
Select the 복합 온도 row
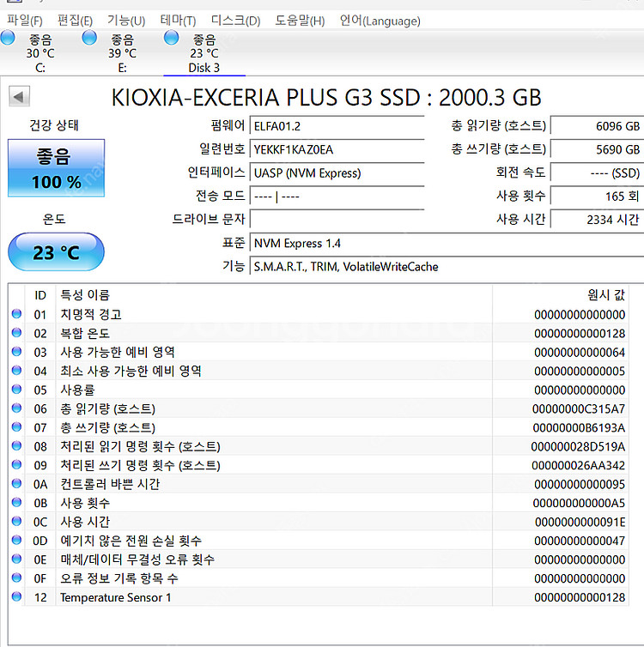(319, 333)
